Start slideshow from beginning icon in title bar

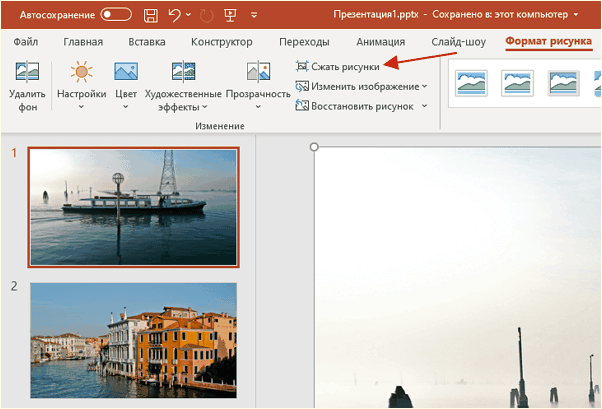point(230,15)
